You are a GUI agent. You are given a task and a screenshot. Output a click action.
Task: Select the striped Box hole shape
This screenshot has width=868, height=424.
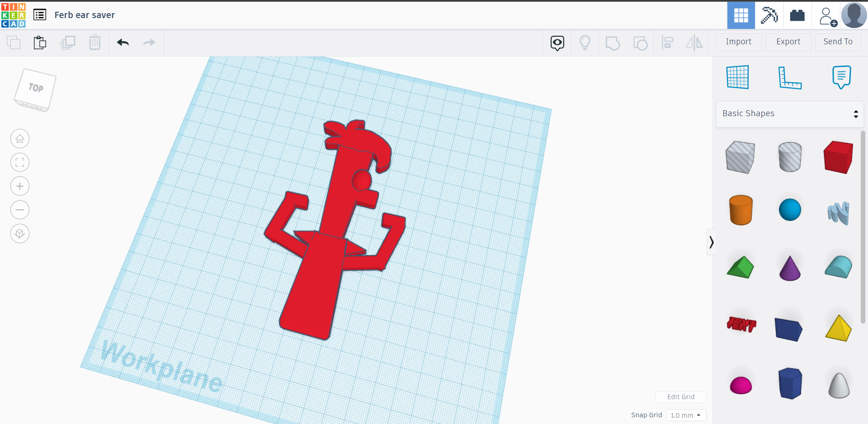coord(741,157)
